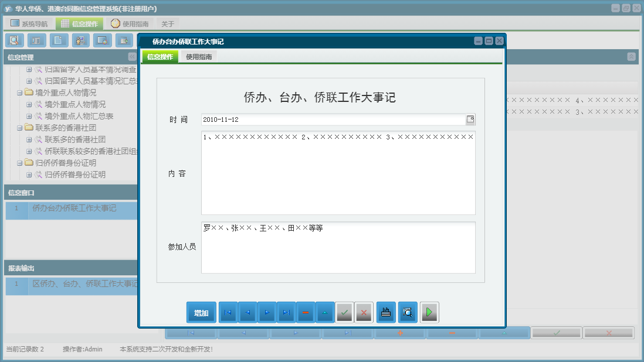Click the 增加 button to add a record
The height and width of the screenshot is (362, 644).
[x=201, y=312]
